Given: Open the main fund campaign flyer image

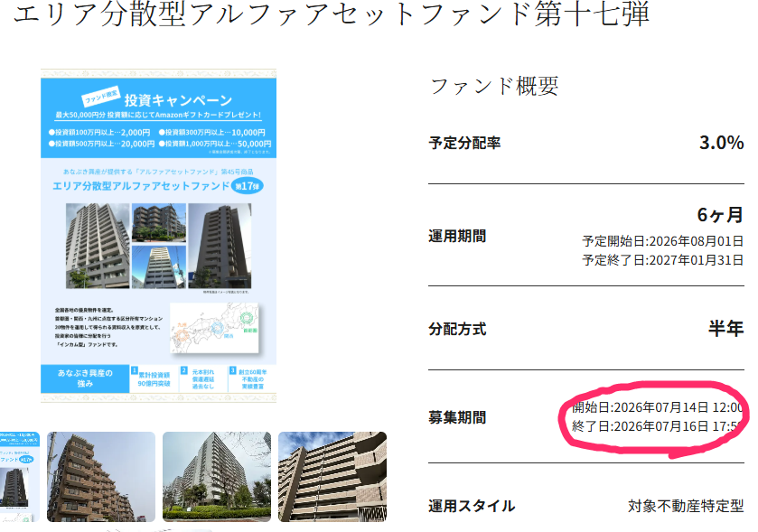Looking at the screenshot, I should [159, 236].
